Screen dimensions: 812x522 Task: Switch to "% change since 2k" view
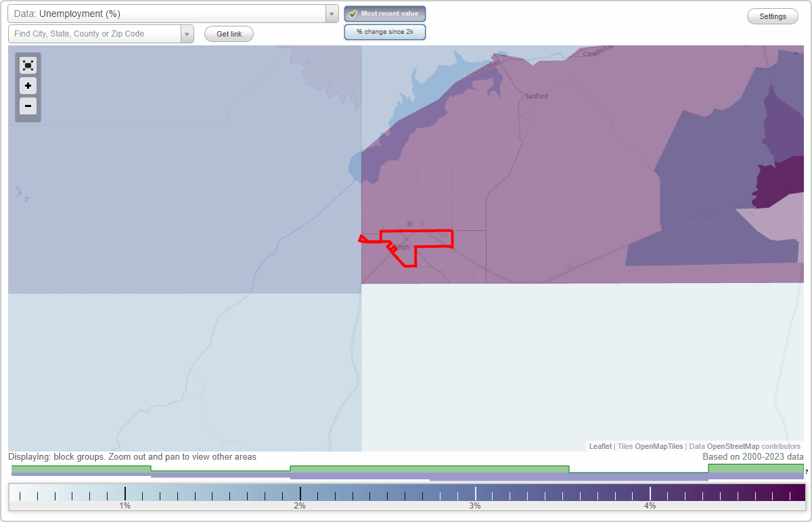(x=385, y=31)
